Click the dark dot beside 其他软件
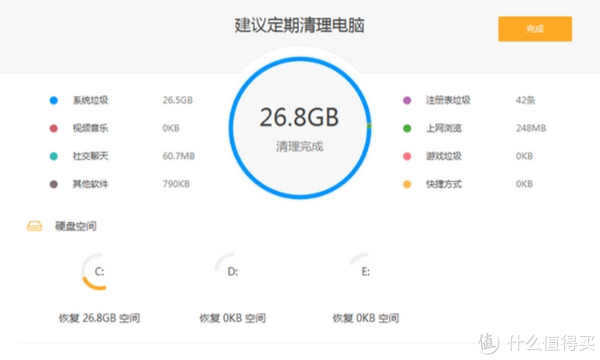 click(x=54, y=184)
